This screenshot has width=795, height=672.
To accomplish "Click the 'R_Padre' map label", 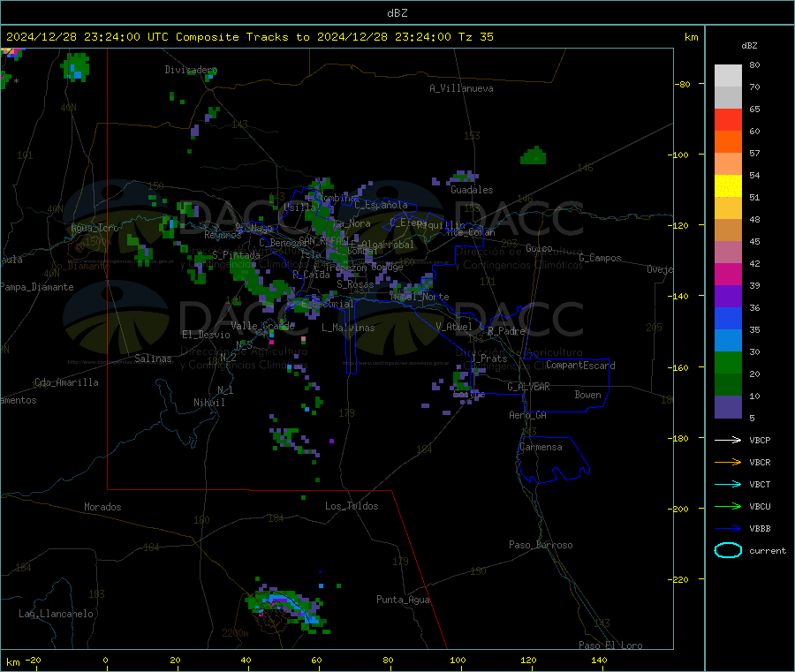I will tap(506, 331).
